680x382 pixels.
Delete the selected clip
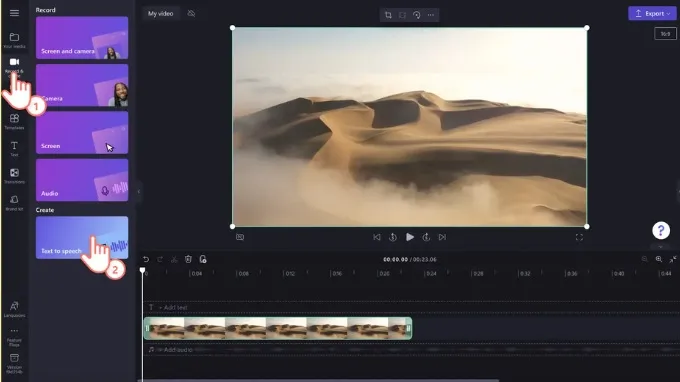(188, 259)
